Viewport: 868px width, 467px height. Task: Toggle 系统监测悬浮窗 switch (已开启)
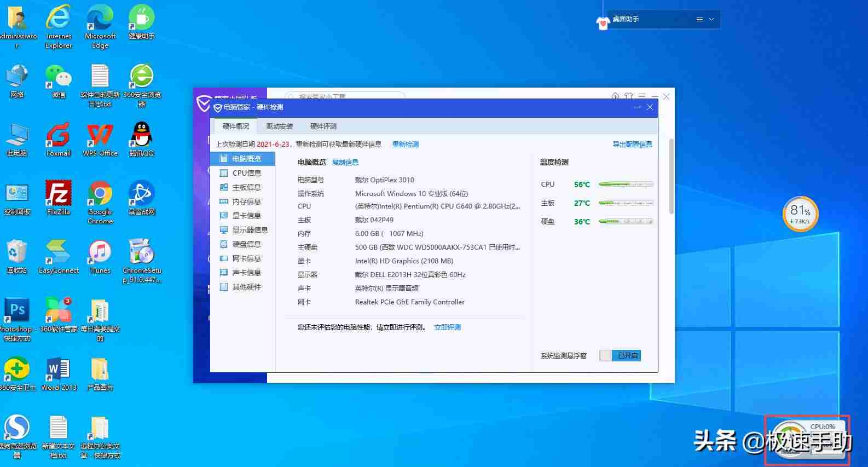point(620,356)
